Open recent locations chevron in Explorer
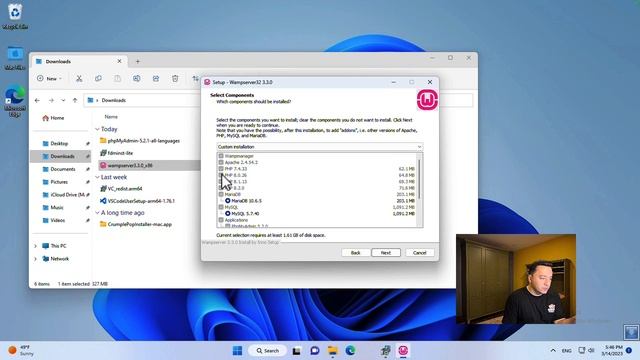Image resolution: width=640 pixels, height=360 pixels. pos(63,100)
